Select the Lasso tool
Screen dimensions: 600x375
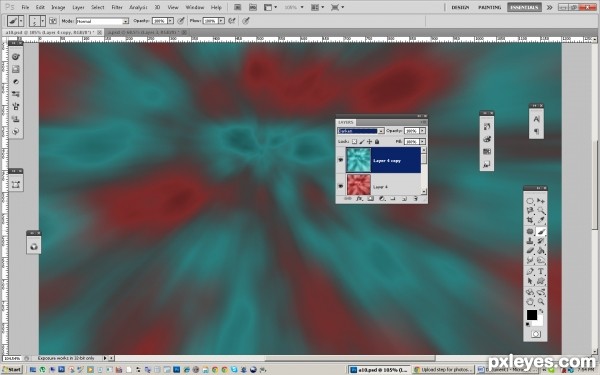point(530,210)
